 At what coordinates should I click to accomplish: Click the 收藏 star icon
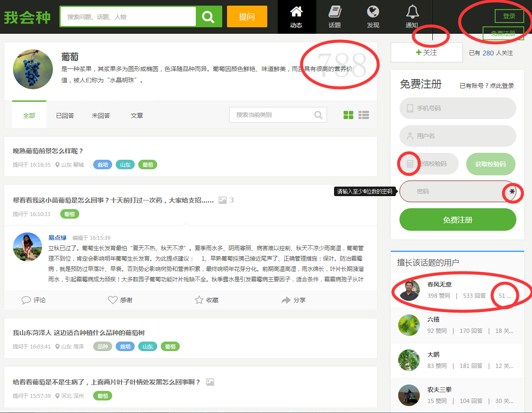tap(199, 300)
